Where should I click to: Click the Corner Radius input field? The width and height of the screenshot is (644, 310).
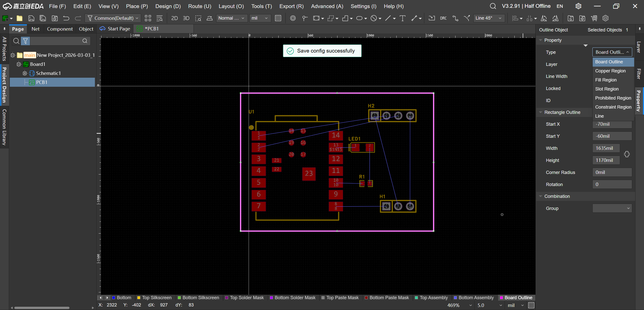click(x=612, y=172)
